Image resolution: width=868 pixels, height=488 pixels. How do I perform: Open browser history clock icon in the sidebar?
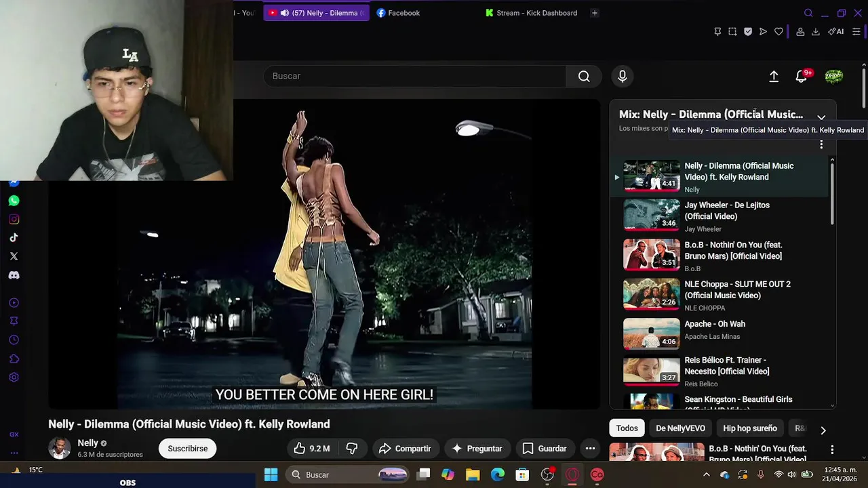click(x=14, y=340)
